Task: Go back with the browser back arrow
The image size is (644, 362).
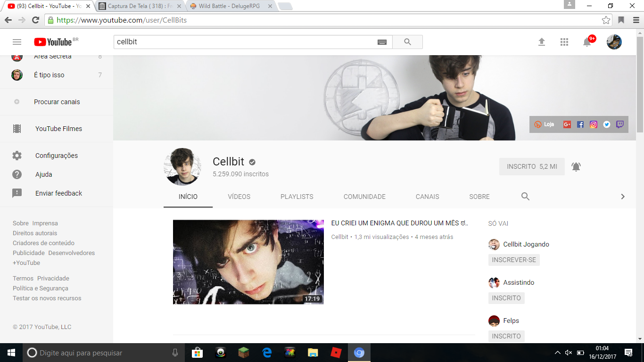Action: coord(8,20)
